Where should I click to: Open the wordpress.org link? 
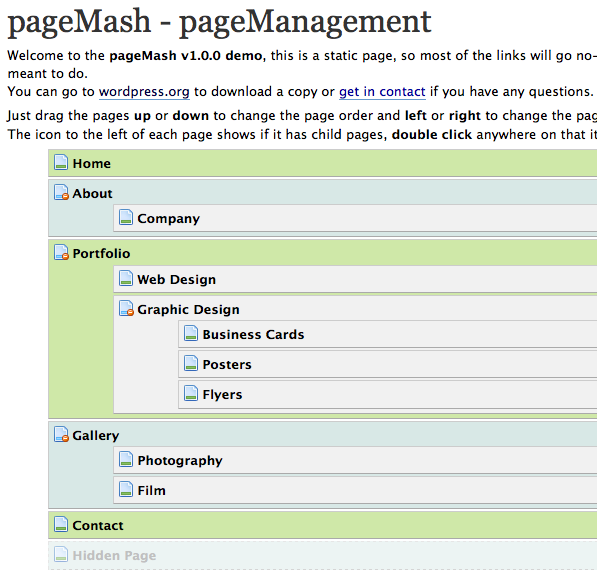pyautogui.click(x=144, y=92)
